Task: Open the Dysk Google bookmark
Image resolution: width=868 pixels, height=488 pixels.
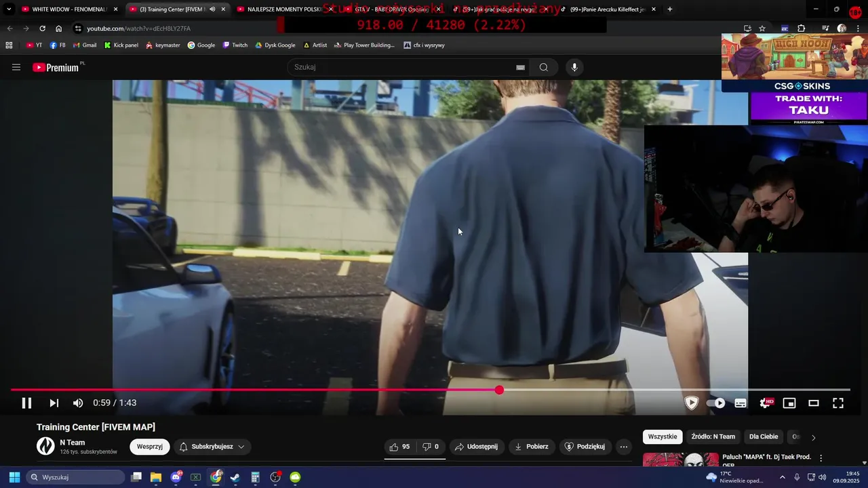Action: tap(275, 45)
